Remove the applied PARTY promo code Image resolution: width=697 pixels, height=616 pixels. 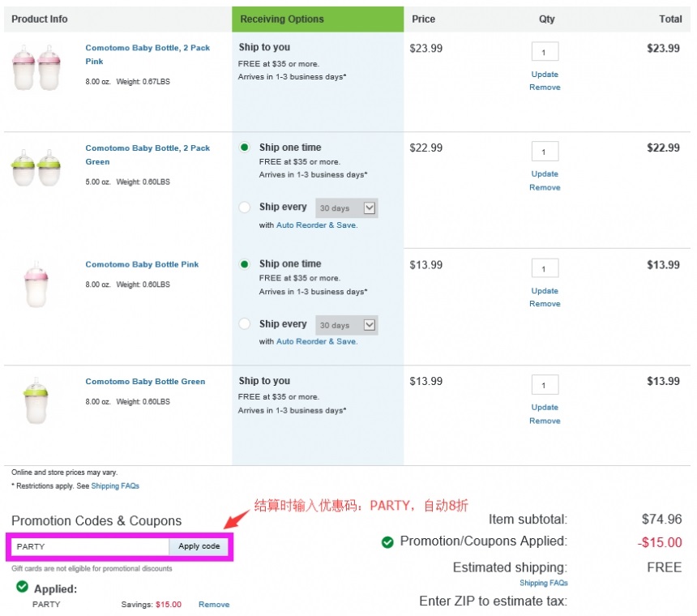click(214, 605)
